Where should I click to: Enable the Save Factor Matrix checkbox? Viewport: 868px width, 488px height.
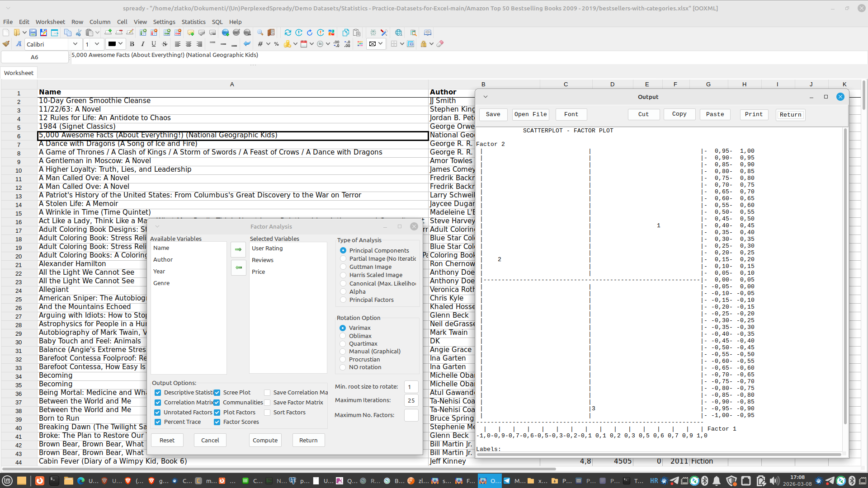(267, 403)
